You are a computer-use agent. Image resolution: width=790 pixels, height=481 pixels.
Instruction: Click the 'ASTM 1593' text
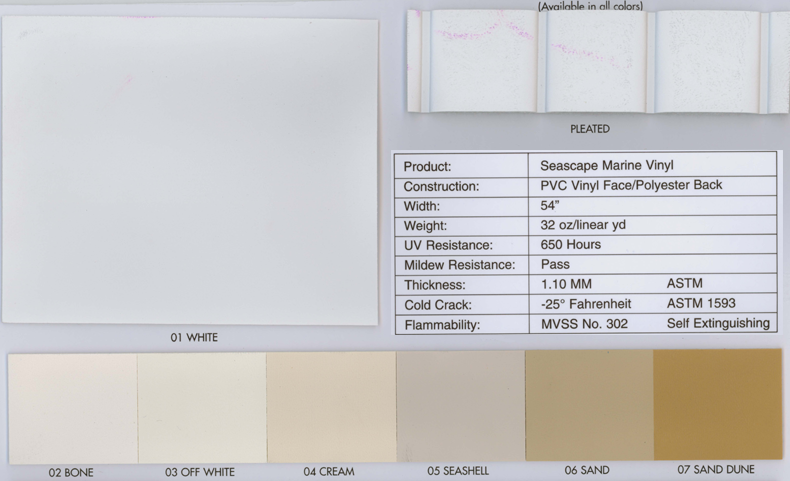coord(701,303)
